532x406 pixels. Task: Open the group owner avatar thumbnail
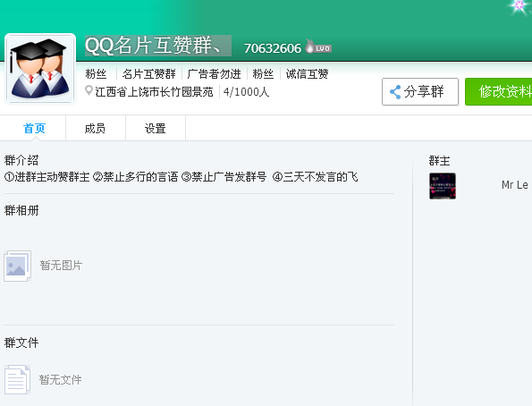coord(443,186)
